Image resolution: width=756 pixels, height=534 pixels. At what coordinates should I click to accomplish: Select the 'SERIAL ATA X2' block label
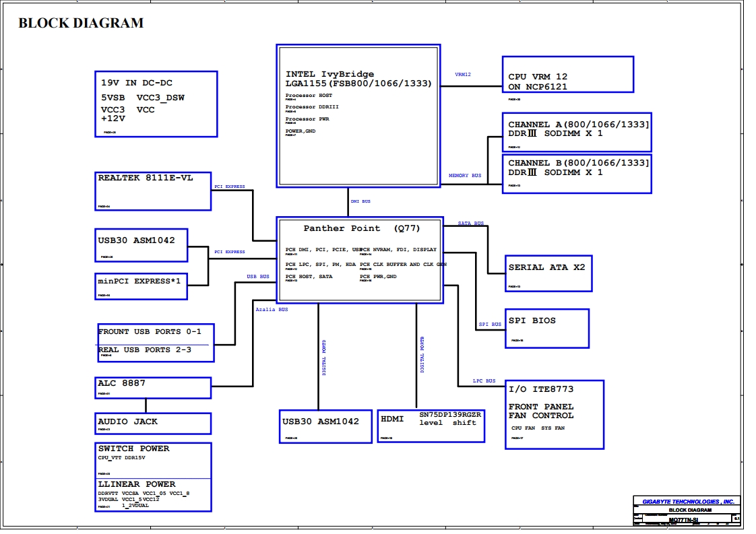click(546, 267)
